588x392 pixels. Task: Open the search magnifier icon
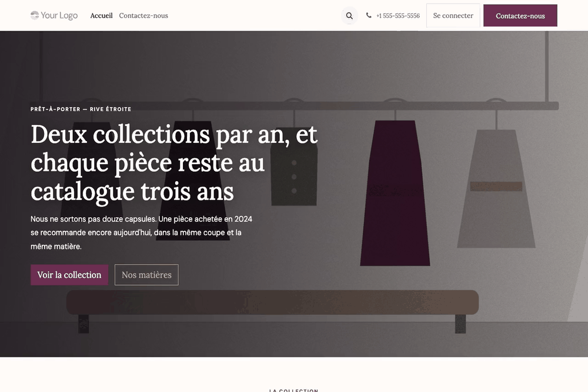[x=349, y=16]
